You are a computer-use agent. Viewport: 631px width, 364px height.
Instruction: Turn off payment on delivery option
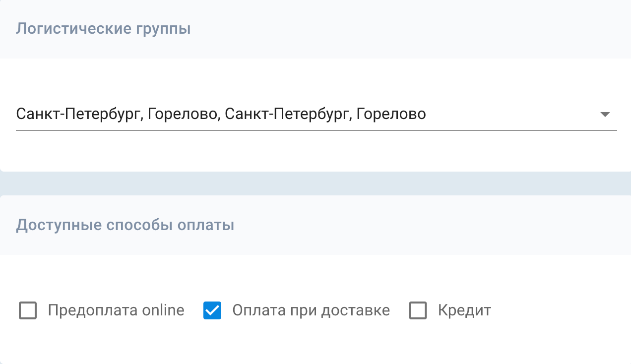tap(212, 311)
